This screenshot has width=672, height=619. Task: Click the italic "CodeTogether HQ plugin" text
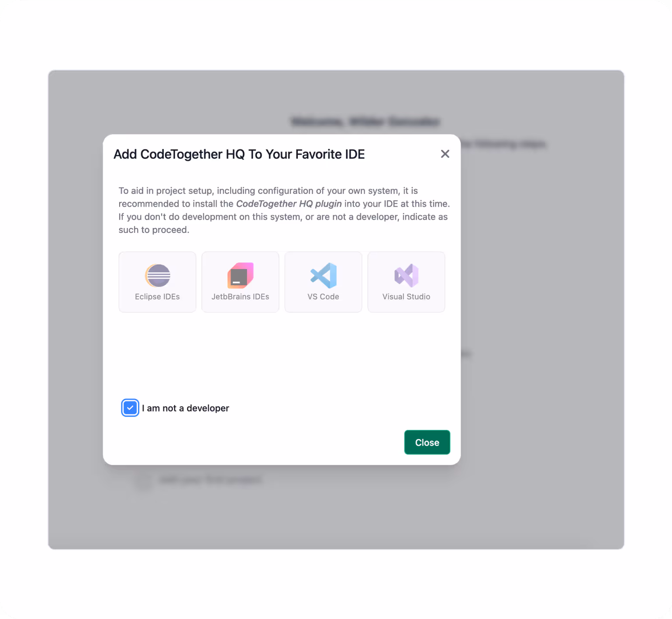pos(289,204)
